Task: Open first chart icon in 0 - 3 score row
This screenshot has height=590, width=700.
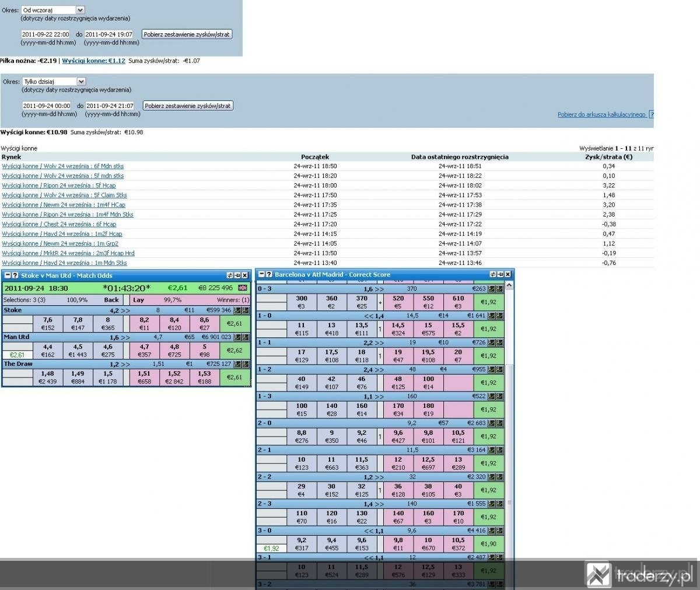Action: 491,289
